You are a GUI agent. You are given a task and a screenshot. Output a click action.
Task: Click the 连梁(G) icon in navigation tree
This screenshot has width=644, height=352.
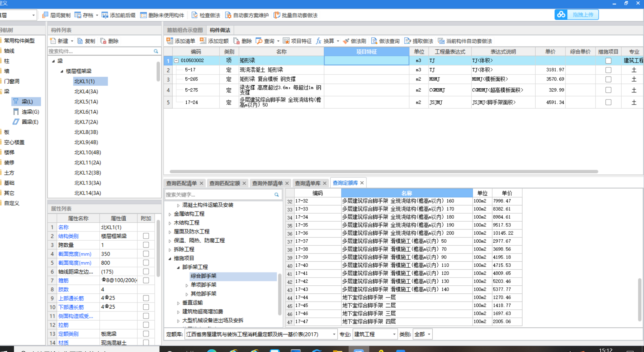pos(16,112)
